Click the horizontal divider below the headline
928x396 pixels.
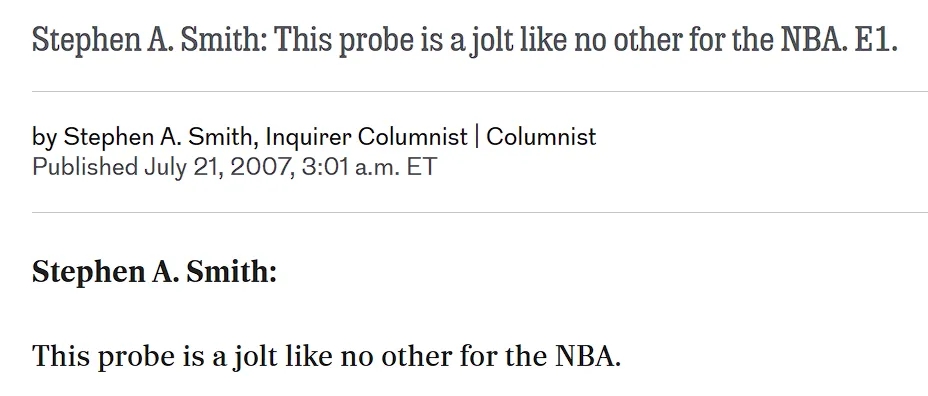point(480,92)
